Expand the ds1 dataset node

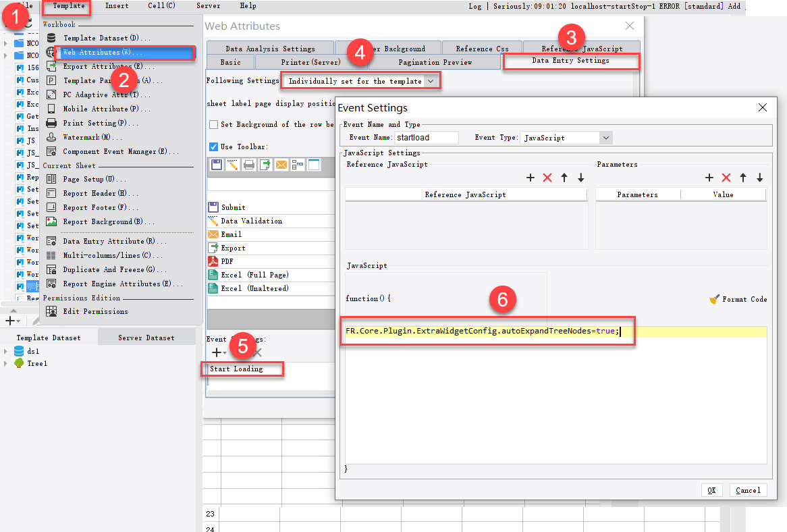click(x=7, y=350)
